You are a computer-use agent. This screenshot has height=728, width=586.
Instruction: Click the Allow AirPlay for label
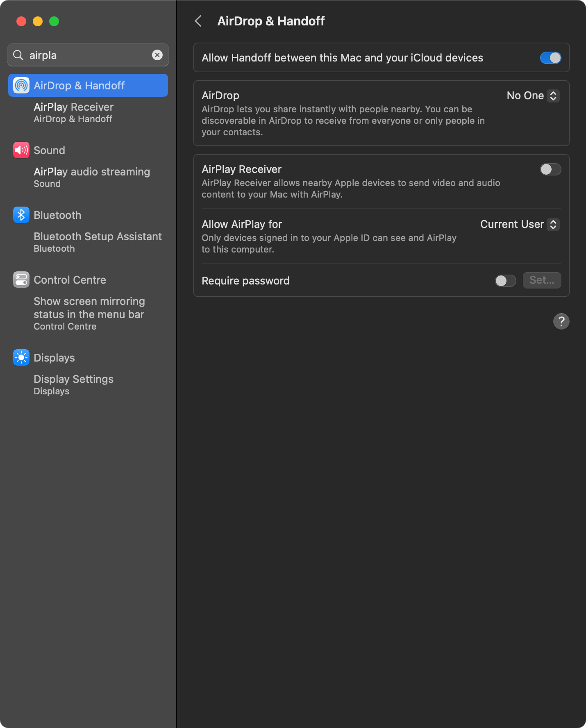pyautogui.click(x=242, y=224)
